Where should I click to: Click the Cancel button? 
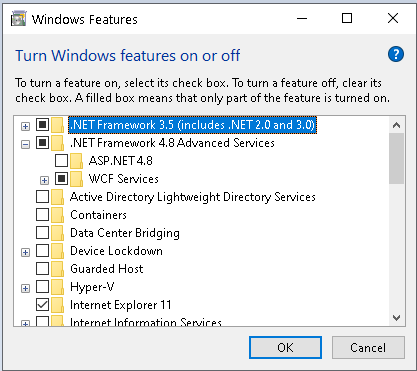point(368,348)
